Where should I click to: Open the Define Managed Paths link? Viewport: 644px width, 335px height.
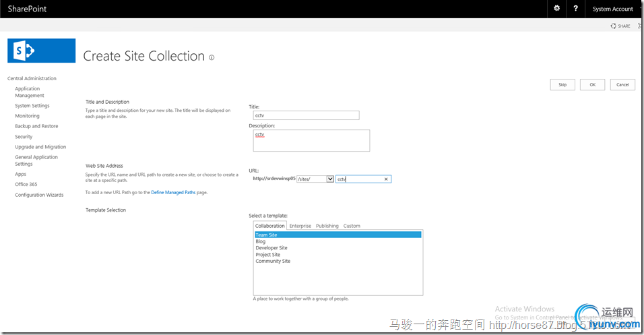[x=173, y=192]
